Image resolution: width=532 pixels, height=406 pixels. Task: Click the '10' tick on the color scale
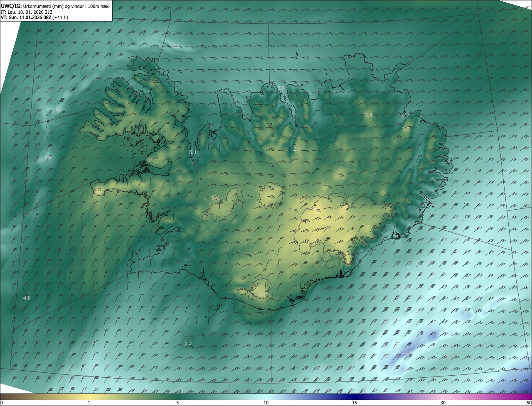pyautogui.click(x=266, y=403)
